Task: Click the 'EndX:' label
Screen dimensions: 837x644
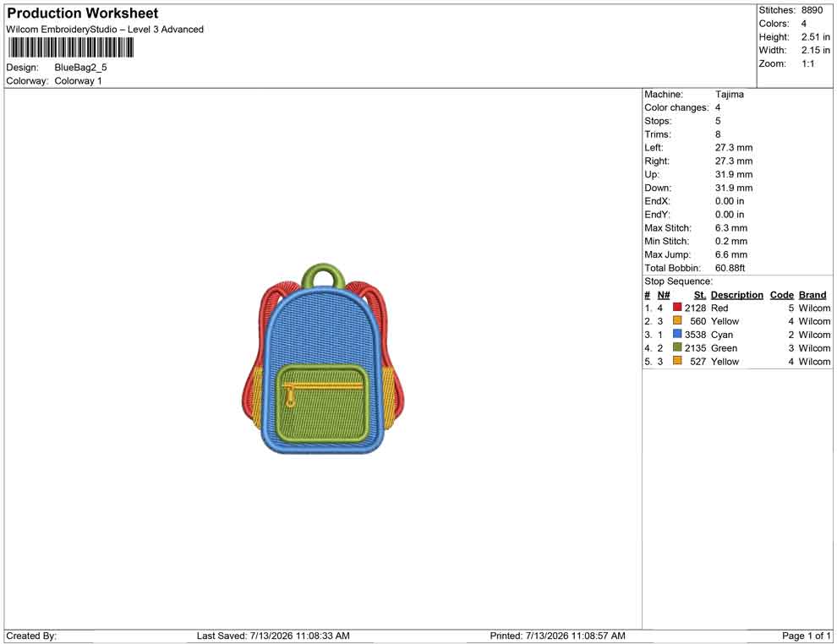Action: [657, 201]
